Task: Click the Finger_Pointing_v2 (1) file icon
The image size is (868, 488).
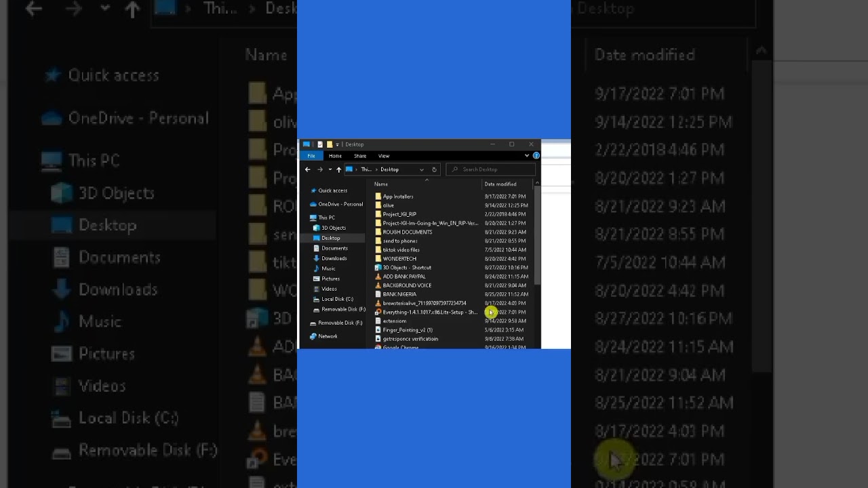Action: click(x=378, y=330)
